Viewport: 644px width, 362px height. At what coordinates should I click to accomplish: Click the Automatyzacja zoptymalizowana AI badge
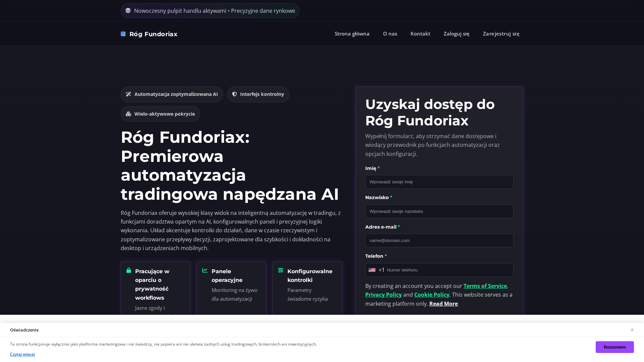172,95
